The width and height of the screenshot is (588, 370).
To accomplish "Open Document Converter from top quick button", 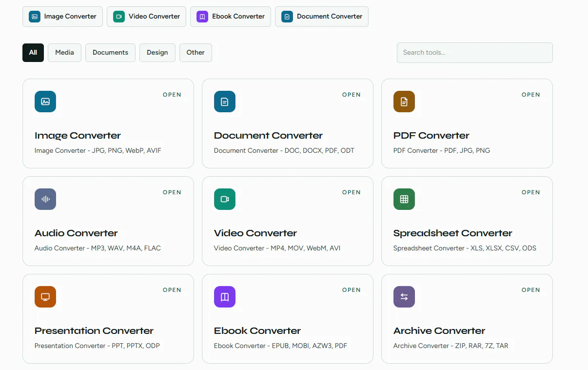I will pos(322,17).
